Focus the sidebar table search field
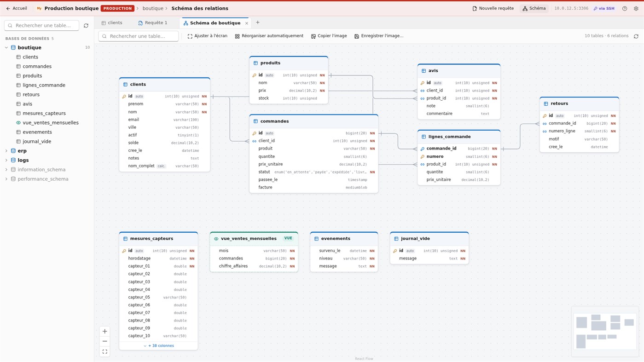Image resolution: width=644 pixels, height=362 pixels. pos(42,26)
